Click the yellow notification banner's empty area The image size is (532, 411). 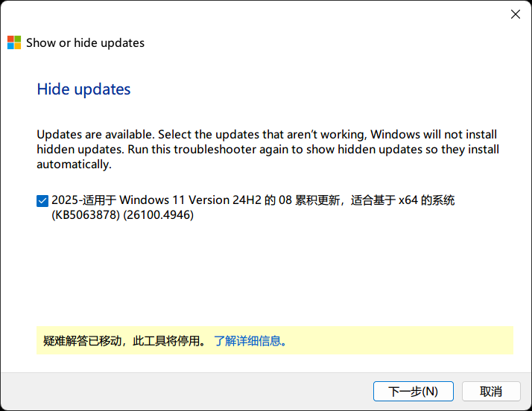point(400,340)
